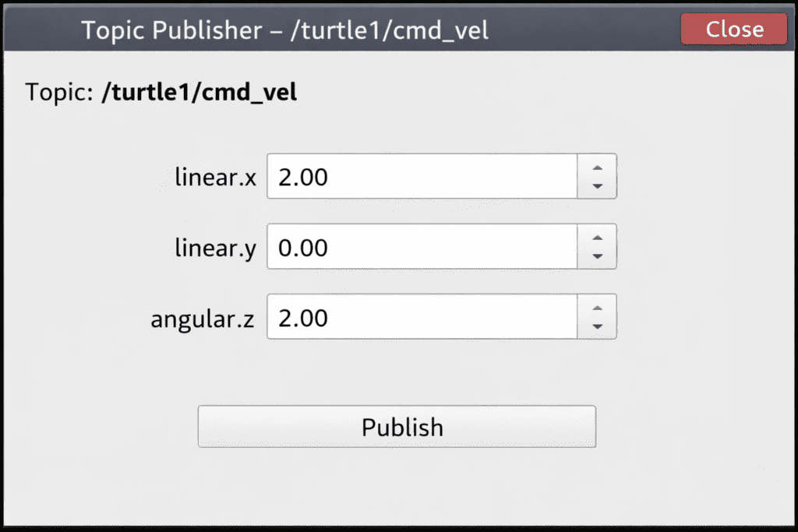
Task: Click the angular.z field label
Action: point(203,319)
